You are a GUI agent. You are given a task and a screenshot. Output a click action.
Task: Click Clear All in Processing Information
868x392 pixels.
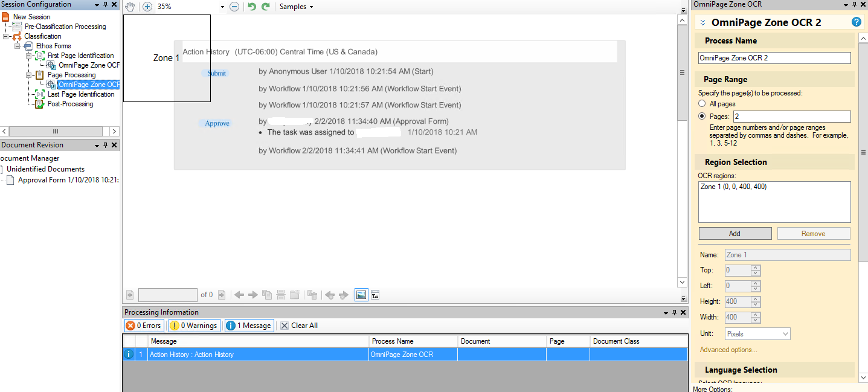click(299, 326)
